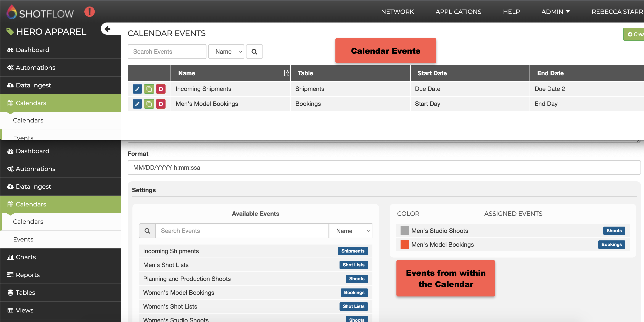Open Available Events Name dropdown
This screenshot has width=644, height=322.
coord(350,231)
